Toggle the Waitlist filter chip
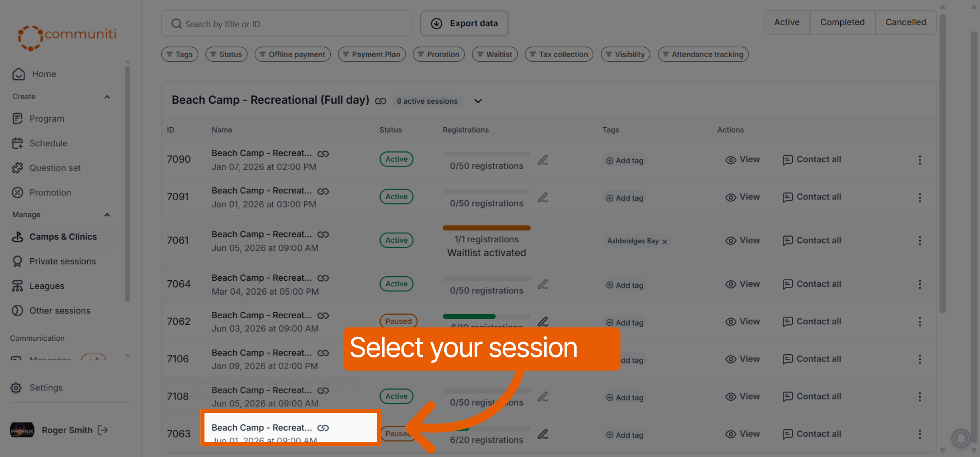This screenshot has height=457, width=980. coord(494,54)
